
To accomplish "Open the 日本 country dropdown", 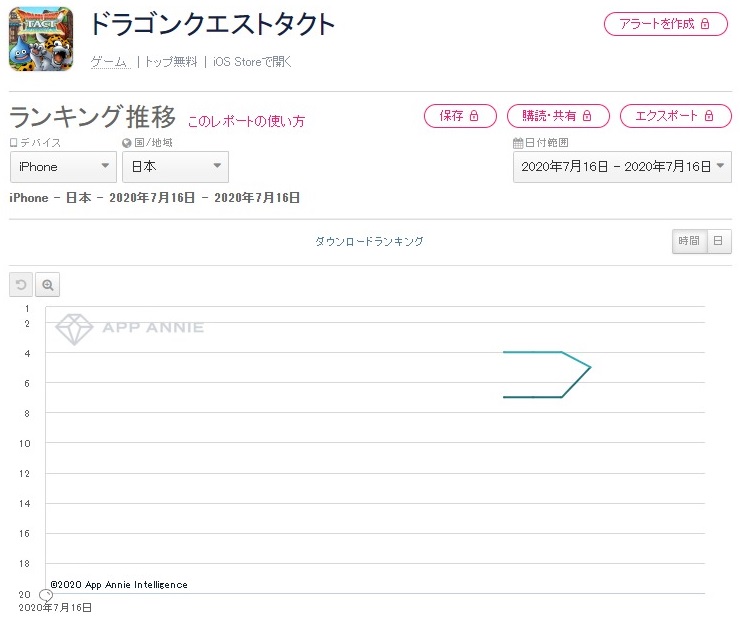I will (175, 167).
